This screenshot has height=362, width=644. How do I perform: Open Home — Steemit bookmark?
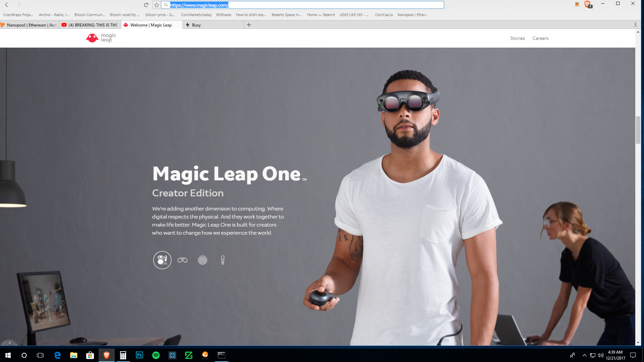coord(321,15)
